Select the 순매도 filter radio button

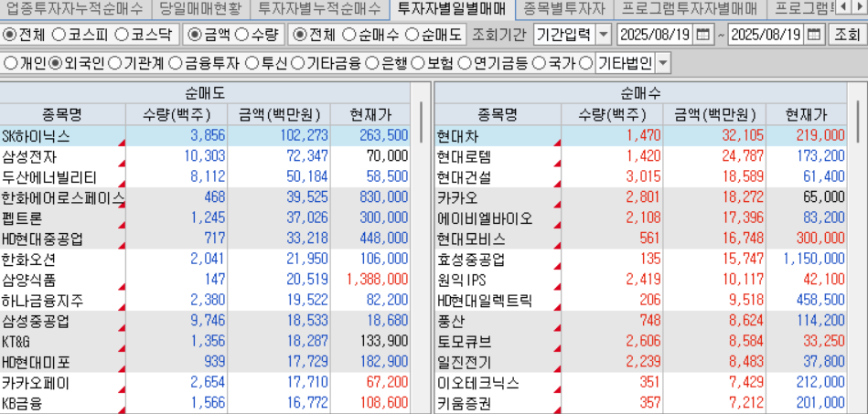pos(413,35)
